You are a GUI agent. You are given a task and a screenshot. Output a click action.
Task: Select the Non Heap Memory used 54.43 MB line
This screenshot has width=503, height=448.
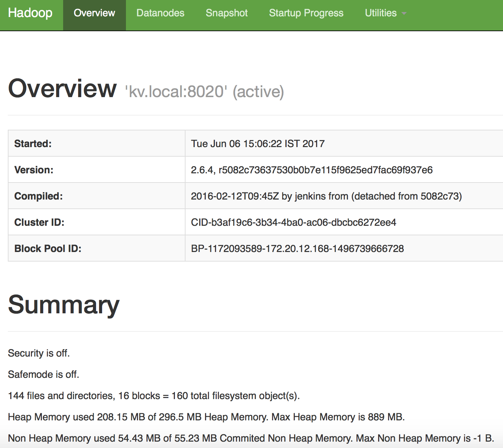point(251,438)
